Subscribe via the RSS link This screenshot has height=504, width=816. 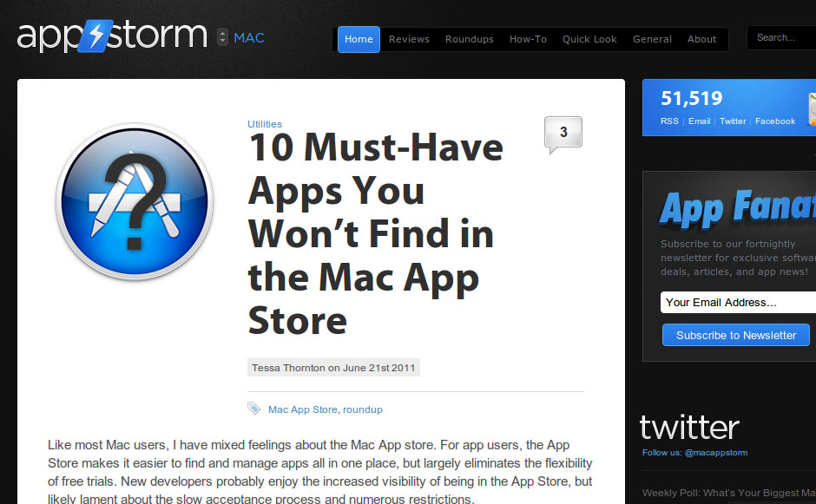[x=669, y=121]
